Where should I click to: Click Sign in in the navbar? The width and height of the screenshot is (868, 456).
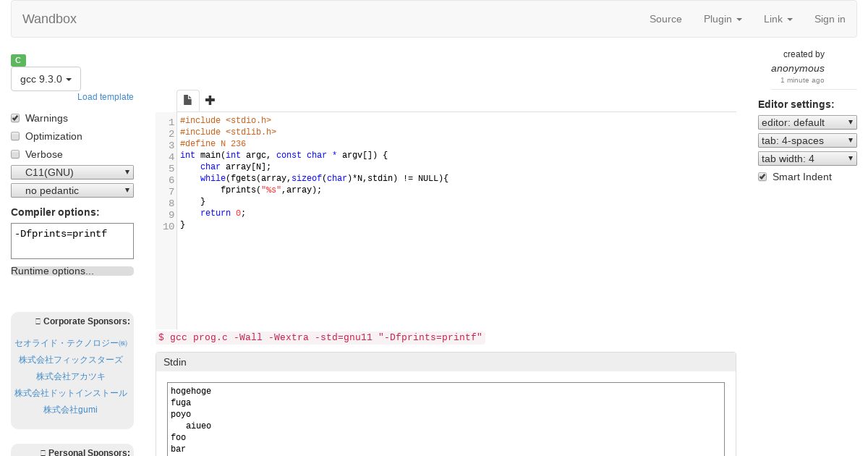[x=830, y=19]
